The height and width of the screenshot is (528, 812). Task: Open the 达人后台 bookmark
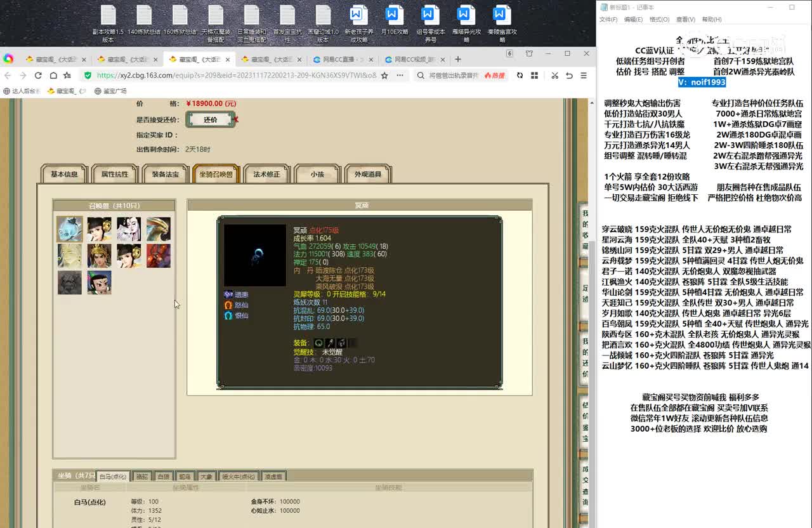[x=22, y=91]
